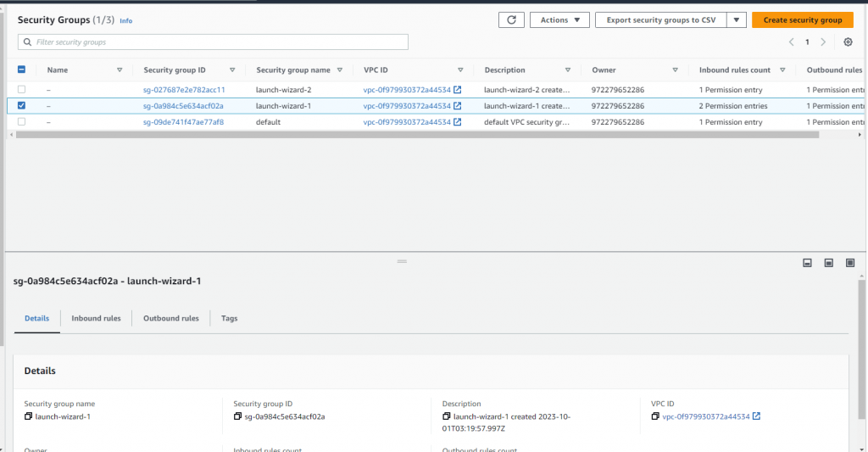Open the Actions dropdown

559,20
